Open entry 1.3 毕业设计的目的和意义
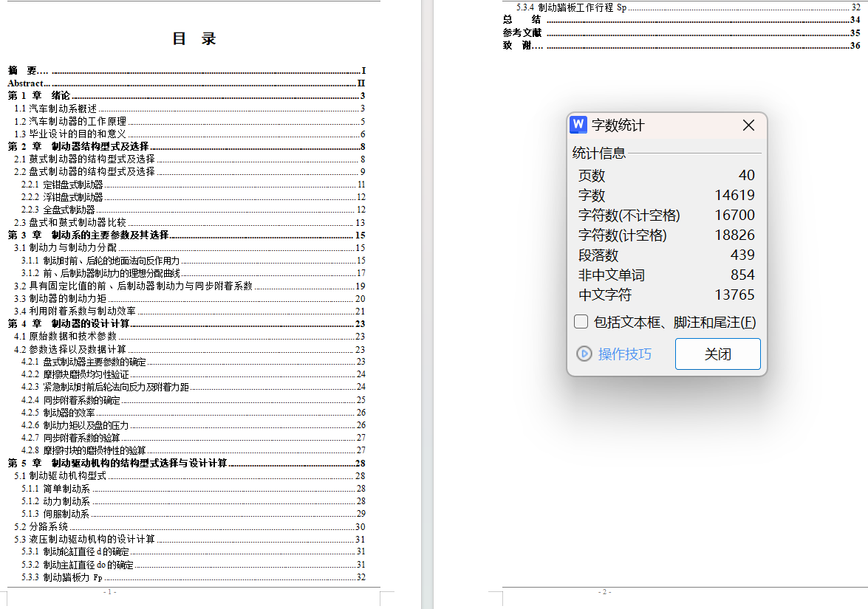868x609 pixels. click(190, 134)
